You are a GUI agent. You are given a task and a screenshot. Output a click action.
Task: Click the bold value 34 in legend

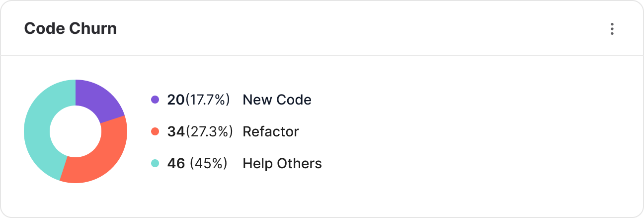[176, 132]
